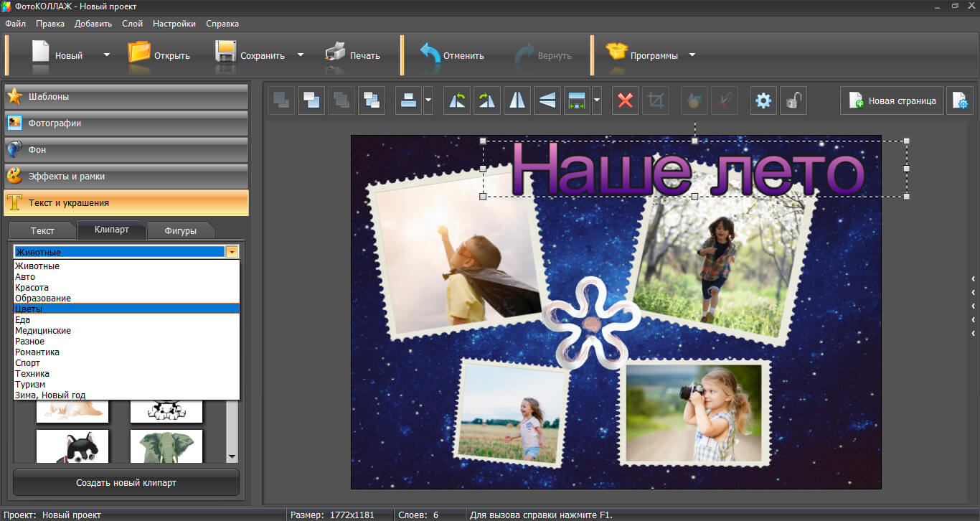Flip layer horizontally icon
This screenshot has height=521, width=980.
pyautogui.click(x=517, y=100)
